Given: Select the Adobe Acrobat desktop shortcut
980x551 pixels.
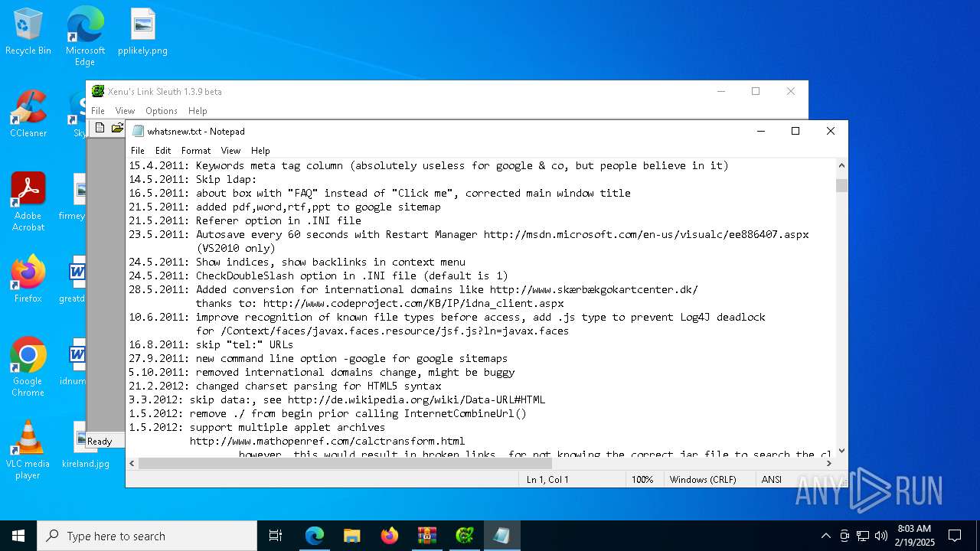Looking at the screenshot, I should point(28,202).
